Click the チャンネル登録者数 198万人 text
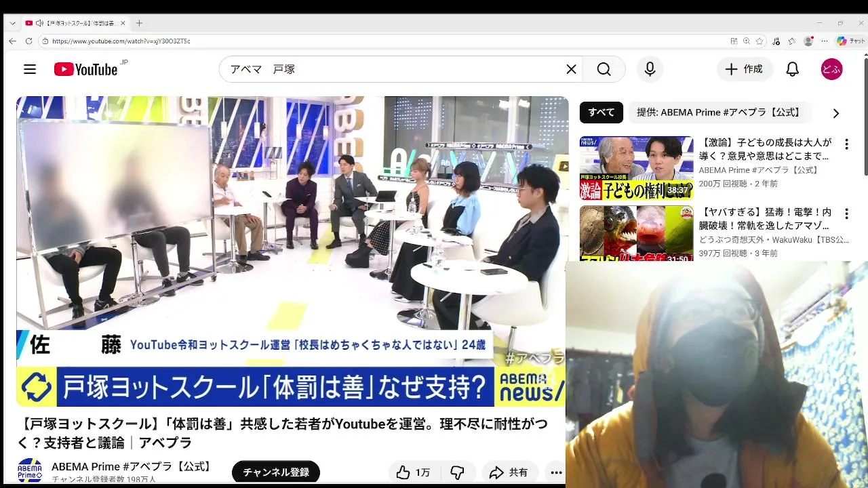 [x=104, y=479]
